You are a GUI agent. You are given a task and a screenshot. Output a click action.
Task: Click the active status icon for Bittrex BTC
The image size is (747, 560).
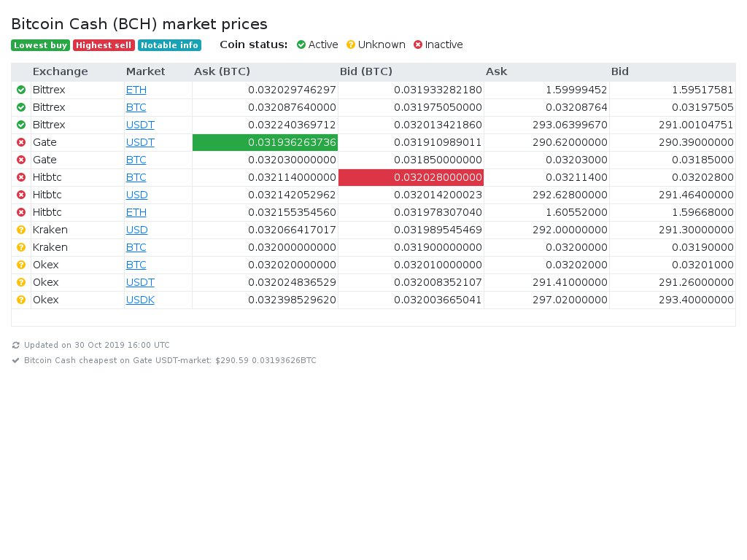click(21, 107)
